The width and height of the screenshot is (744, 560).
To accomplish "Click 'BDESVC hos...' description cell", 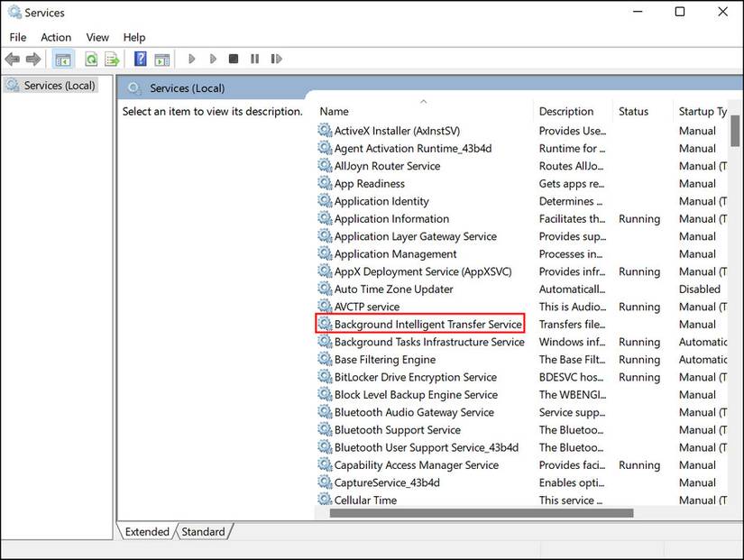I will pos(572,376).
